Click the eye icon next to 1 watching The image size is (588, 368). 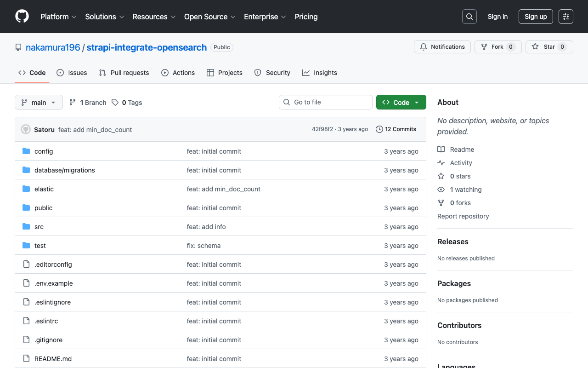point(441,190)
